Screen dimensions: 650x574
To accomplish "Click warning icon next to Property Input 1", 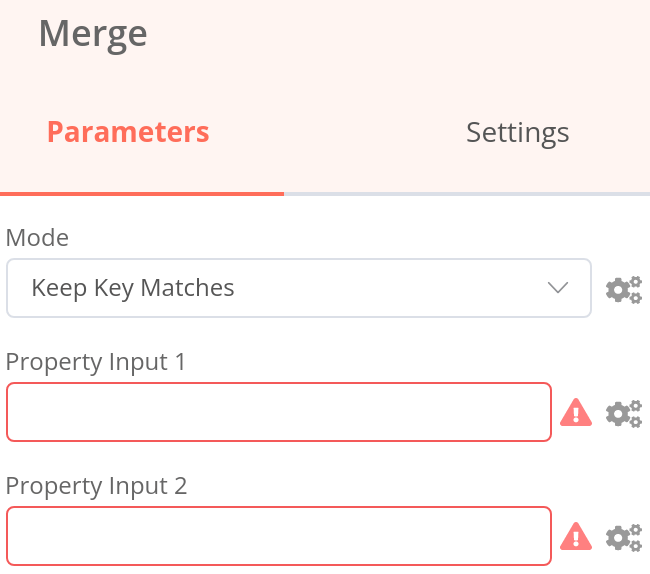I will point(576,412).
